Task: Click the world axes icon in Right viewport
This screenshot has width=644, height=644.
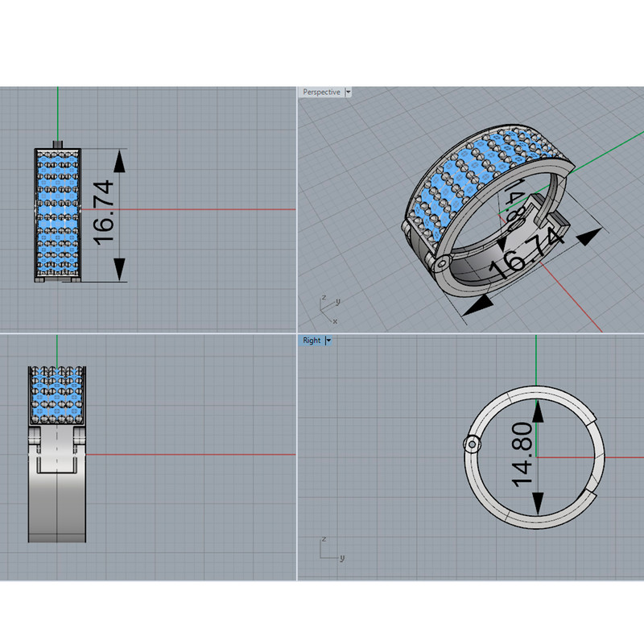Action: pyautogui.click(x=329, y=551)
